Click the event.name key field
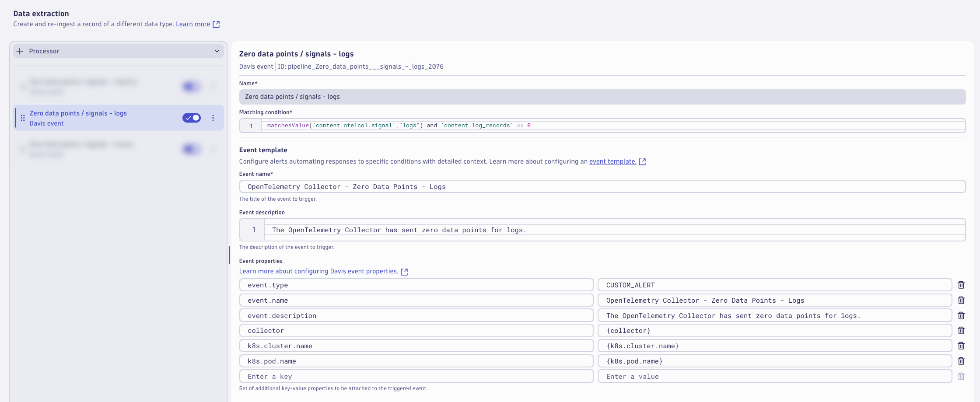Viewport: 980px width, 402px height. [x=416, y=300]
